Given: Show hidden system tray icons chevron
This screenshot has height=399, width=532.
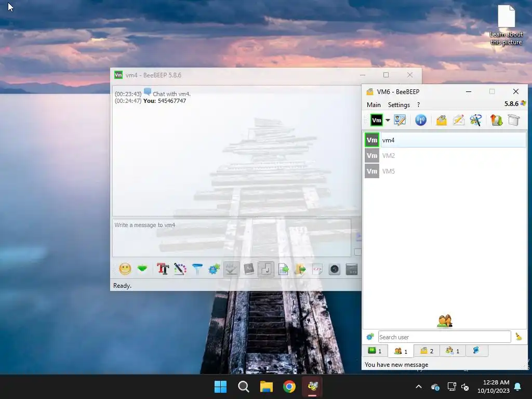Looking at the screenshot, I should pos(419,387).
